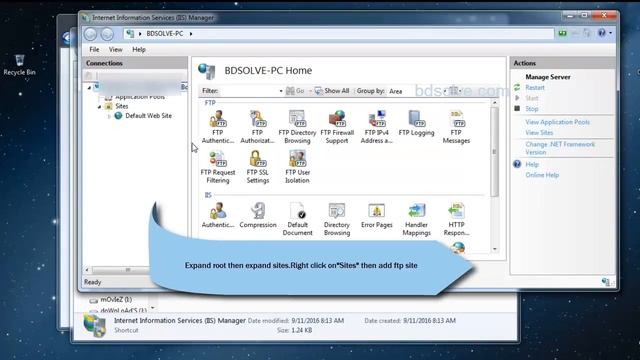This screenshot has width=640, height=360.
Task: Click the forward navigation arrow
Action: point(107,34)
